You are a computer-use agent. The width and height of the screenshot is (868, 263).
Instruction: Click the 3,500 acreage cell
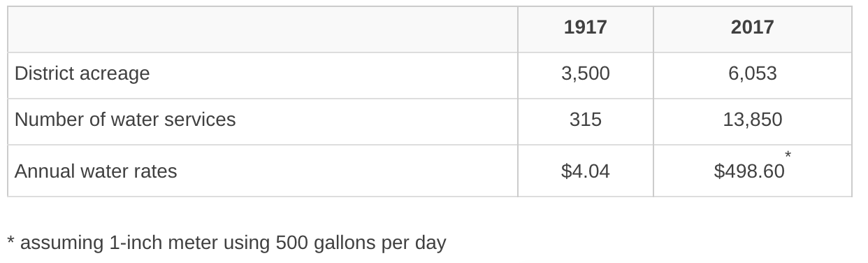[x=585, y=73]
